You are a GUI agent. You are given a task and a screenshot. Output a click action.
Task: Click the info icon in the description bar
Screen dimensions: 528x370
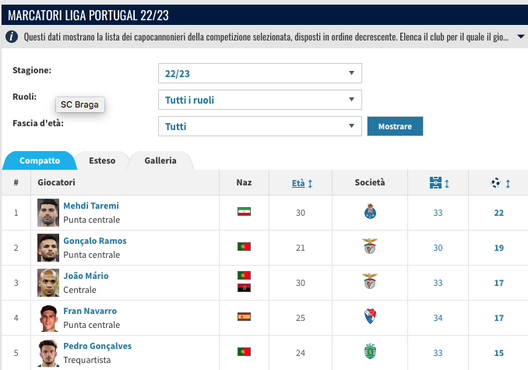tap(11, 37)
